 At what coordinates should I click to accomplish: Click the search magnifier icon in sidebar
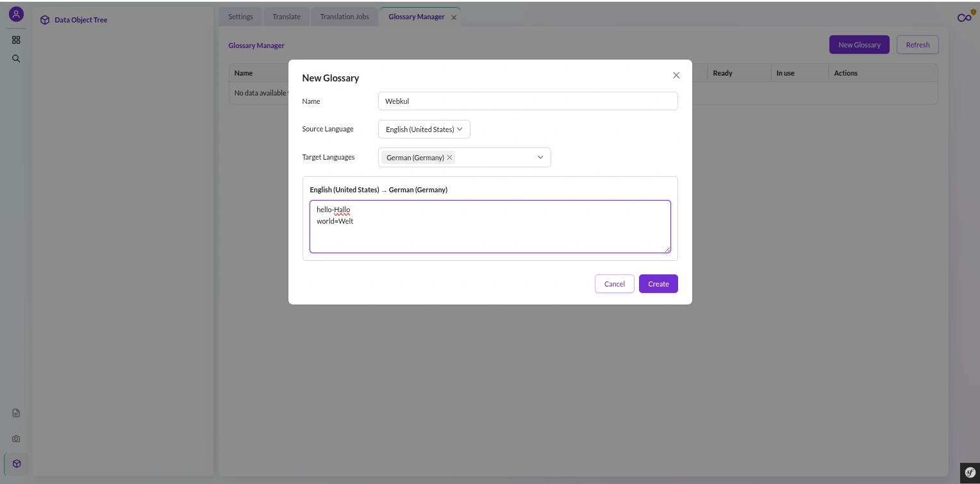[x=16, y=58]
